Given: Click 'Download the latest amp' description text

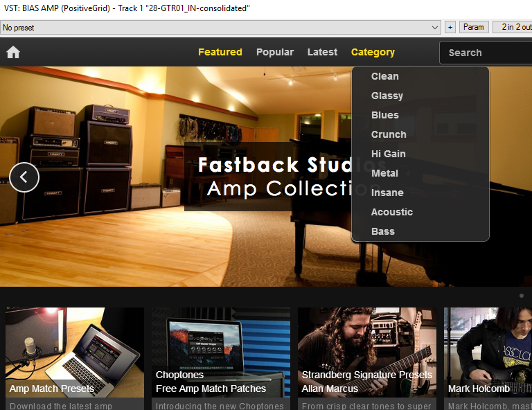Looking at the screenshot, I should click(61, 406).
